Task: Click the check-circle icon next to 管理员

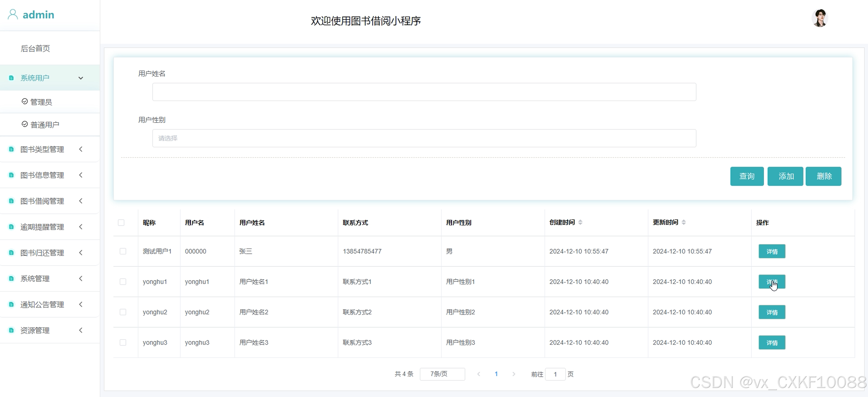Action: click(x=24, y=102)
